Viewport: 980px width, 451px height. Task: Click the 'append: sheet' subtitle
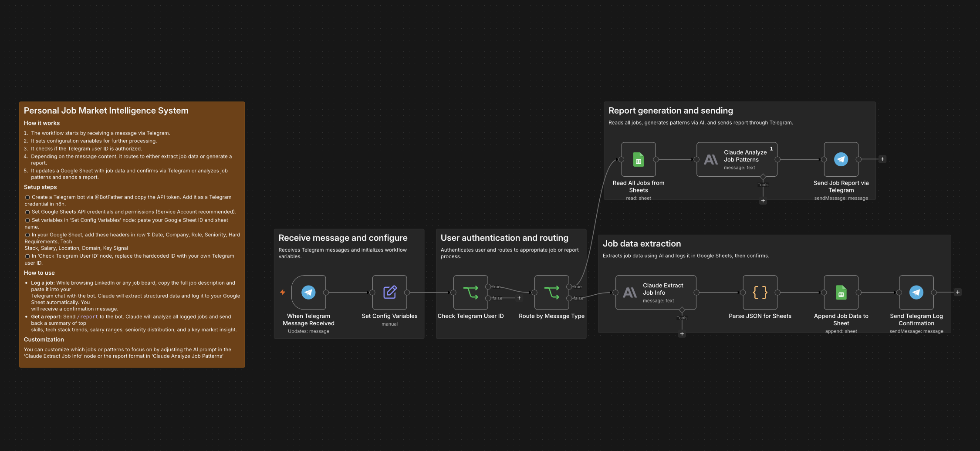pos(841,331)
